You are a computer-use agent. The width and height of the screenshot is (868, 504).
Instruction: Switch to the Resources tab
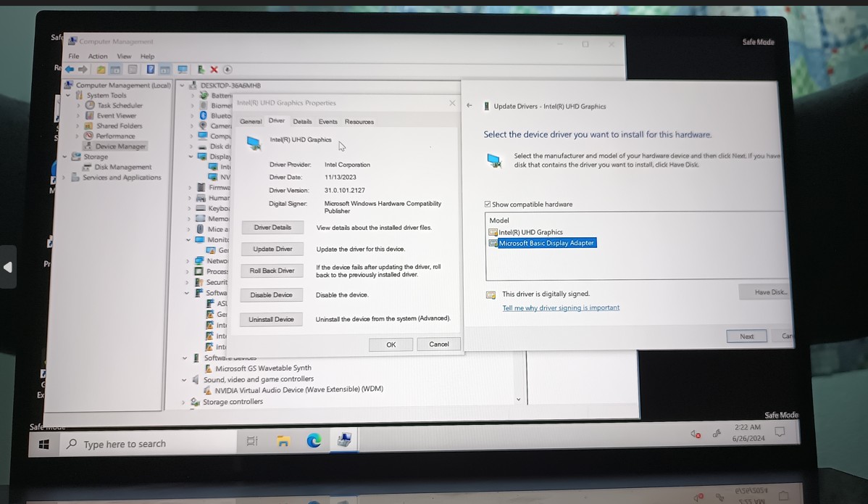point(359,121)
